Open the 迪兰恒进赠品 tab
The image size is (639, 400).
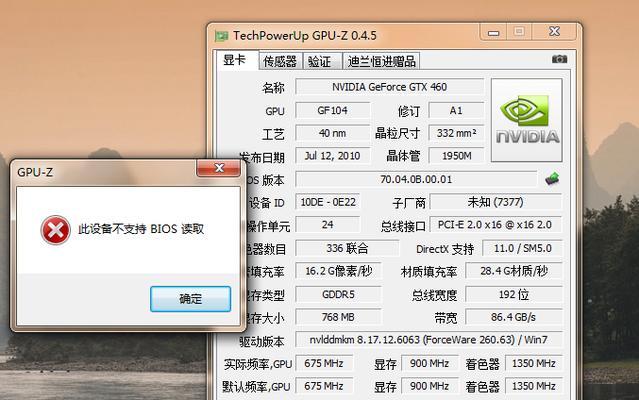[x=381, y=62]
